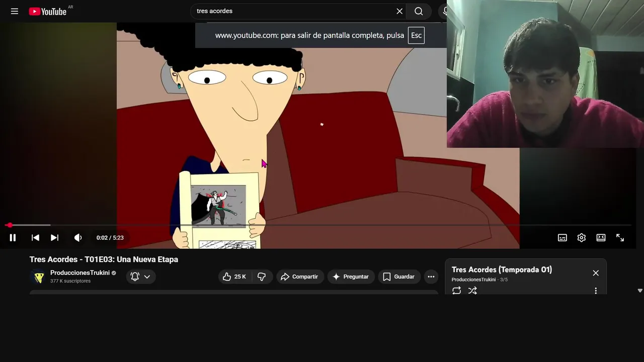Image resolution: width=644 pixels, height=362 pixels.
Task: Go to the YouTube home logo
Action: [48, 11]
